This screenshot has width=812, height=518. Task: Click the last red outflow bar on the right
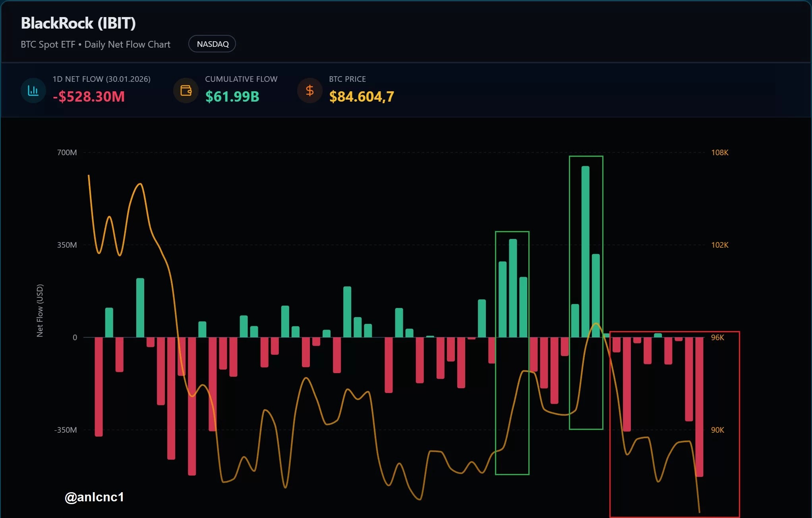click(700, 407)
